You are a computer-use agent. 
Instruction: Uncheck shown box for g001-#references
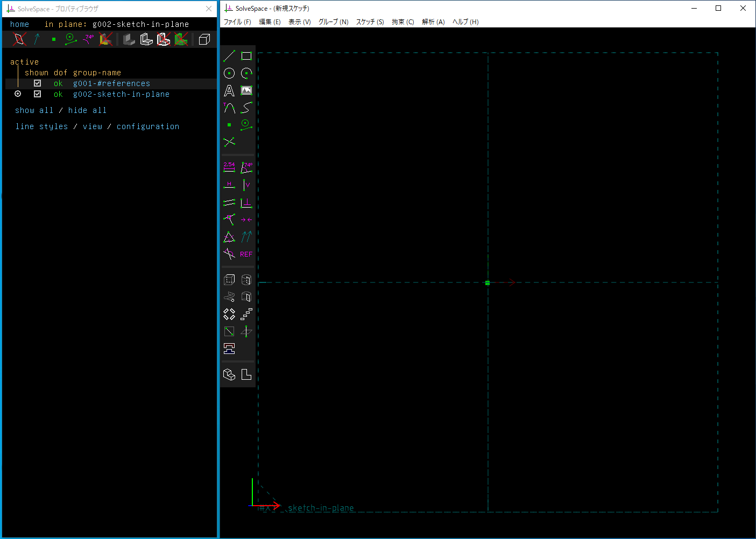[37, 83]
